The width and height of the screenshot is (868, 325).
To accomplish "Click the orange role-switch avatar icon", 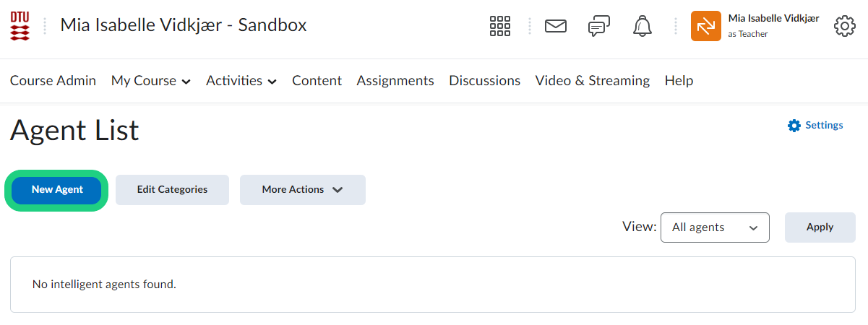I will point(705,26).
